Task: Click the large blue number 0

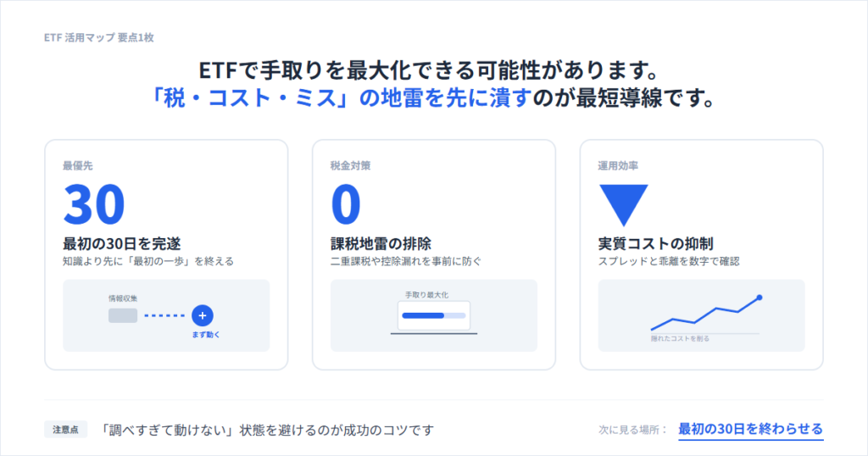Action: pyautogui.click(x=346, y=205)
